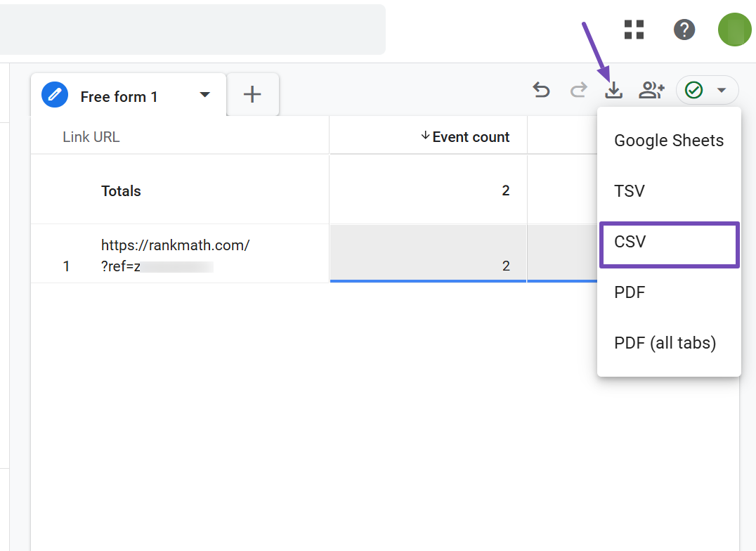Click the plus button to add a tab

coord(252,94)
